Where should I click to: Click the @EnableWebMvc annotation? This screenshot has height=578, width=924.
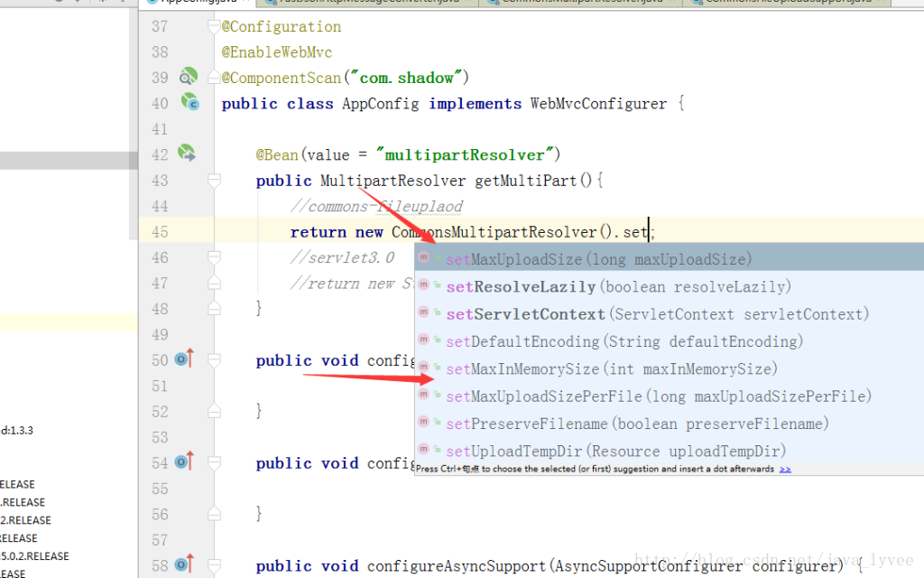(x=277, y=51)
